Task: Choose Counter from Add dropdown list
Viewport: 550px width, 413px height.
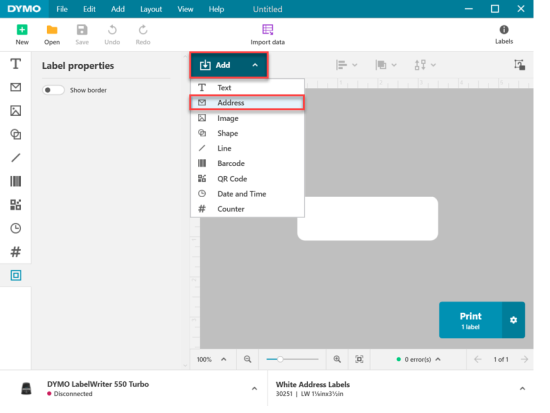Action: pos(247,209)
